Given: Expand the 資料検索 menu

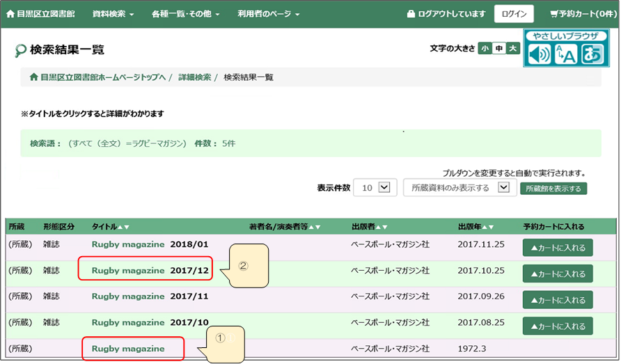Looking at the screenshot, I should coord(113,14).
